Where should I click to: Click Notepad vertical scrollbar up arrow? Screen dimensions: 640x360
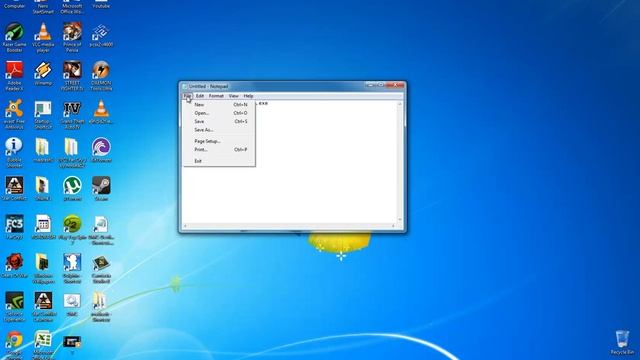click(400, 104)
